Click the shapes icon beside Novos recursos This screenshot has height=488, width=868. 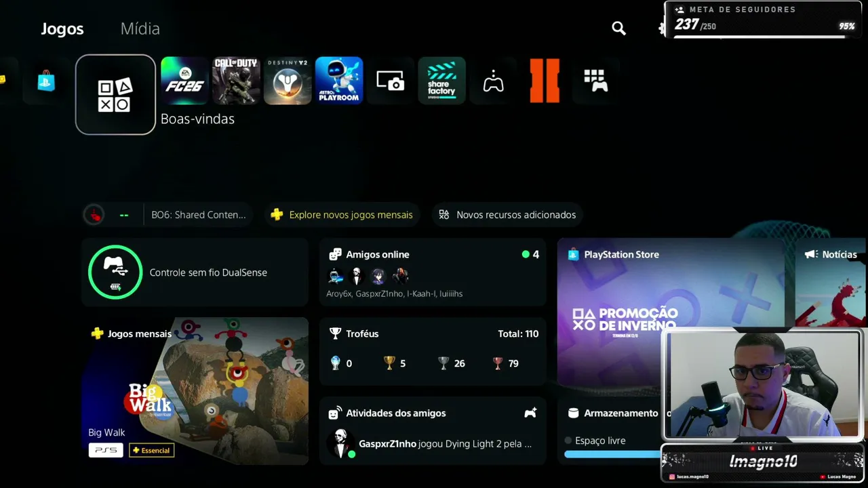point(444,215)
